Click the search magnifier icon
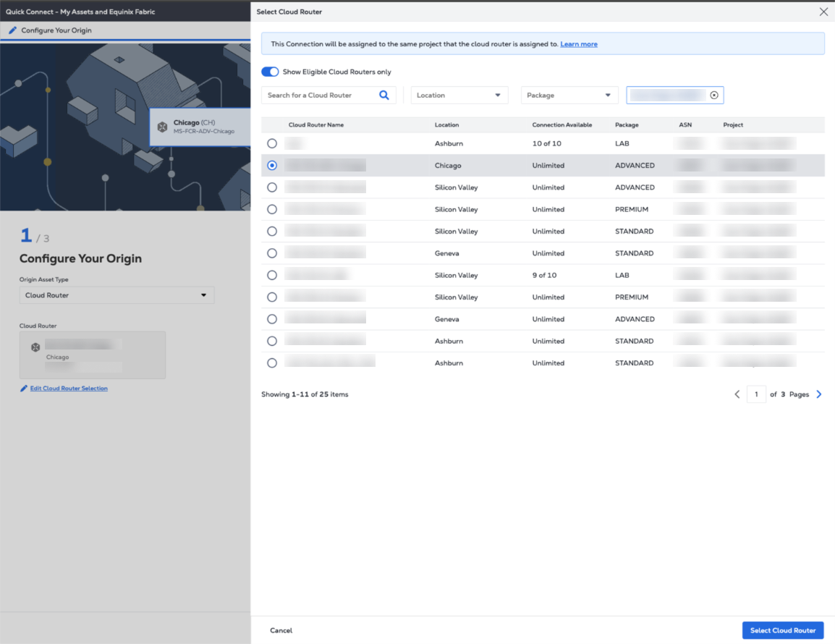Image resolution: width=835 pixels, height=644 pixels. tap(384, 95)
